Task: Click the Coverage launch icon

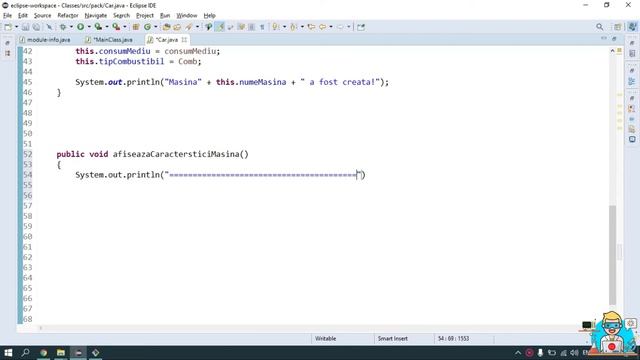Action: 98,27
